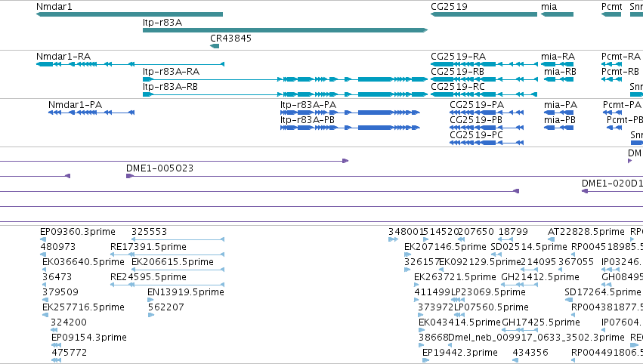Select the 434356 feature label
Screen dimensions: 643x364
point(530,353)
